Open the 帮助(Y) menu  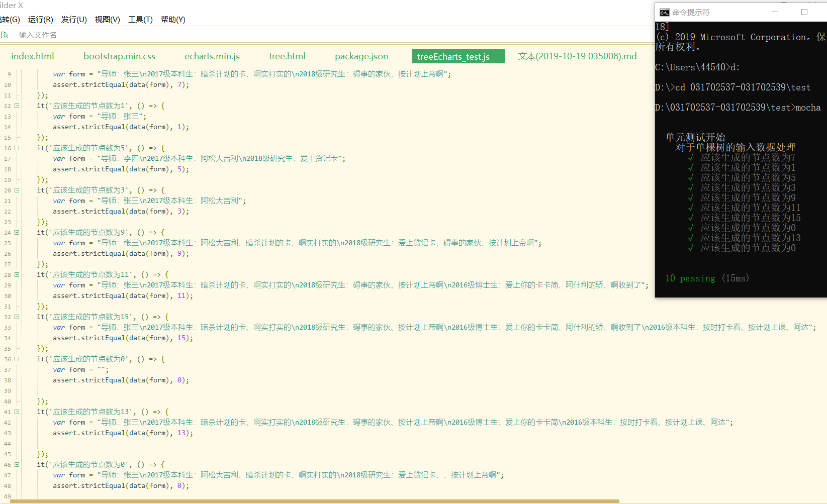tap(173, 20)
